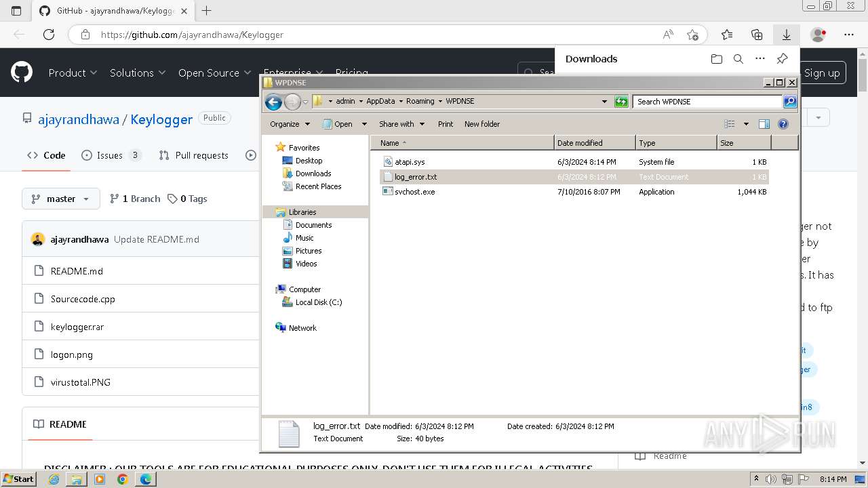868x488 pixels.
Task: Sort by Date modified column
Action: pos(595,143)
